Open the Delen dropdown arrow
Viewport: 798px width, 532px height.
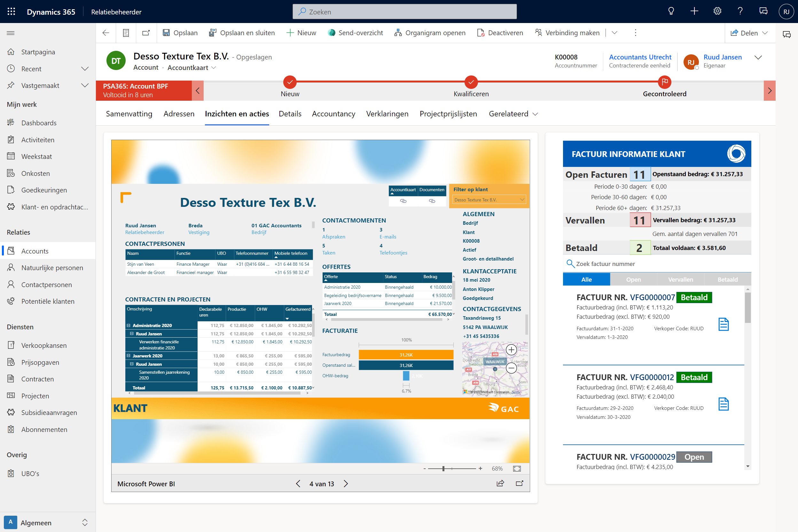coord(765,33)
